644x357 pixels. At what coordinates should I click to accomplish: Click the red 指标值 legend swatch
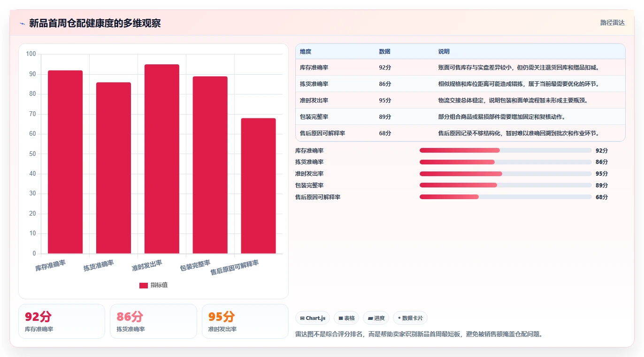pyautogui.click(x=144, y=286)
